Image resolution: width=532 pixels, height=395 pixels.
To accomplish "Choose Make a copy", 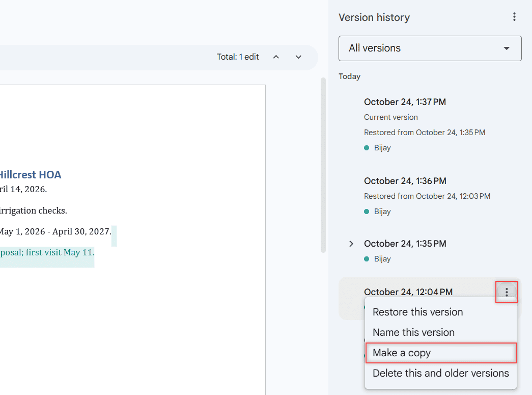I will pyautogui.click(x=441, y=353).
